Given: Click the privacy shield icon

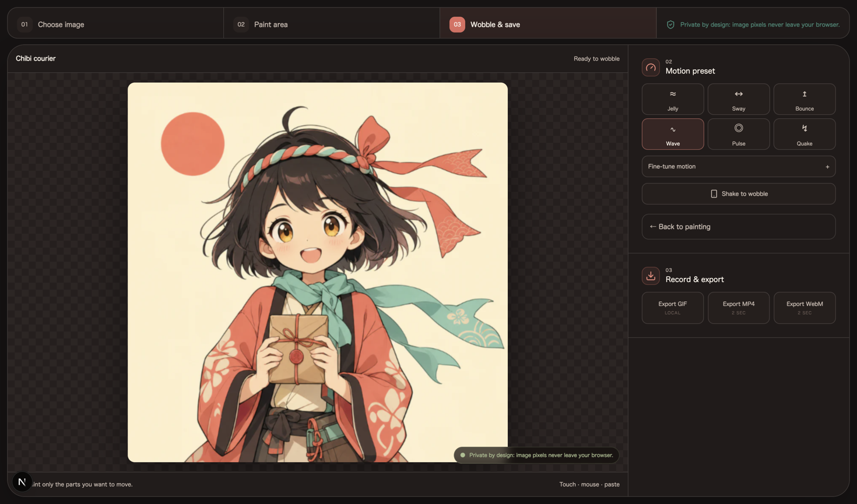Looking at the screenshot, I should coord(670,24).
